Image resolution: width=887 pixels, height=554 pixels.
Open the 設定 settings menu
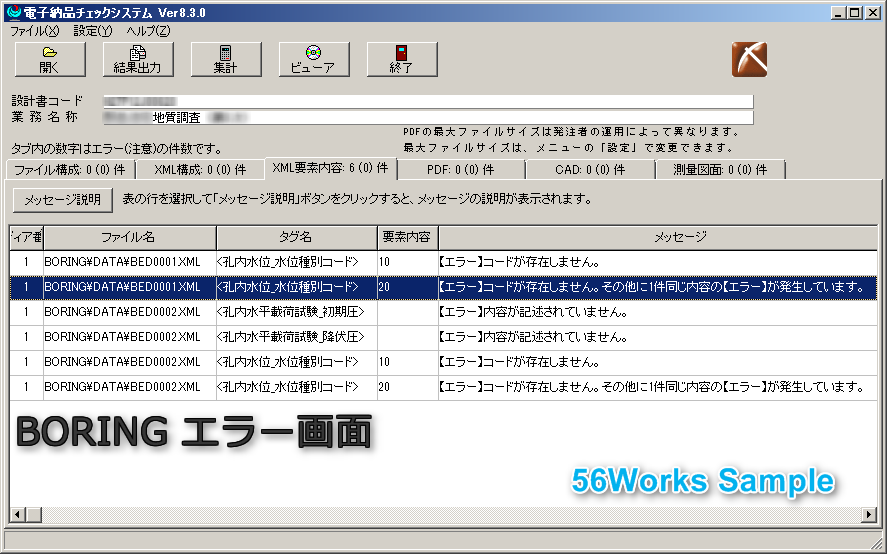click(92, 31)
